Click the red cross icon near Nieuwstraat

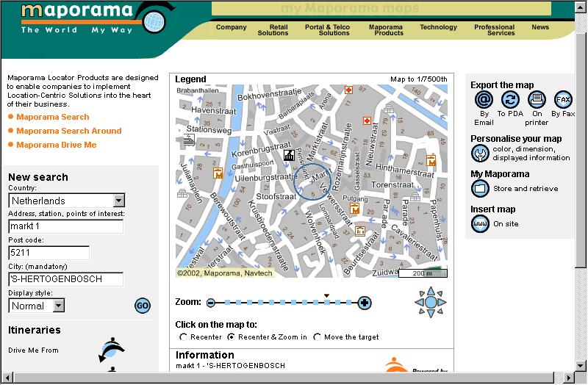point(367,120)
